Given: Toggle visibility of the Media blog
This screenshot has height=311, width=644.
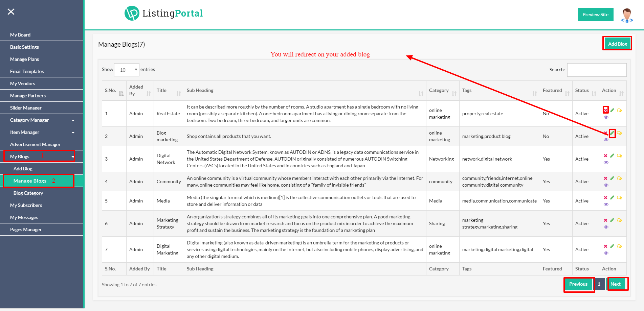Looking at the screenshot, I should (606, 204).
